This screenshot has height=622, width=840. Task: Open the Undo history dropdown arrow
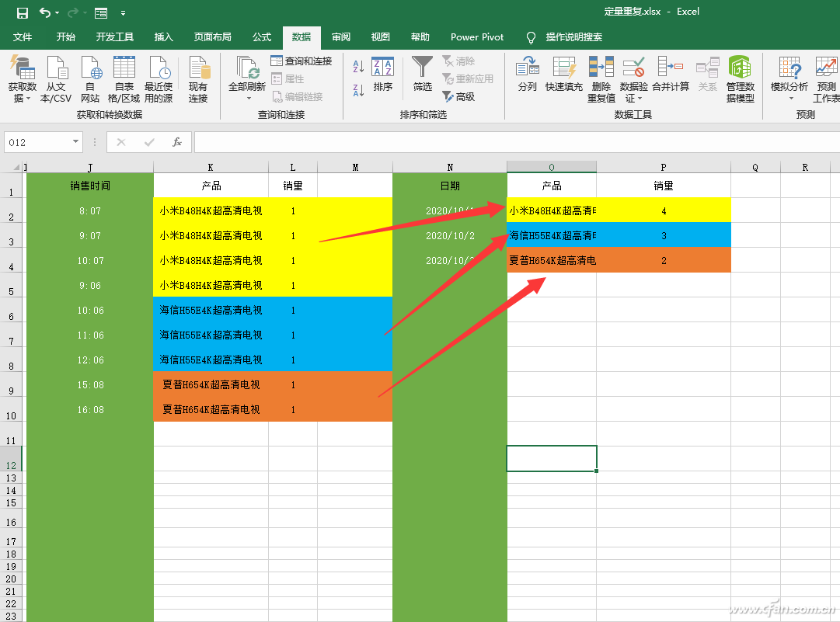(x=57, y=13)
